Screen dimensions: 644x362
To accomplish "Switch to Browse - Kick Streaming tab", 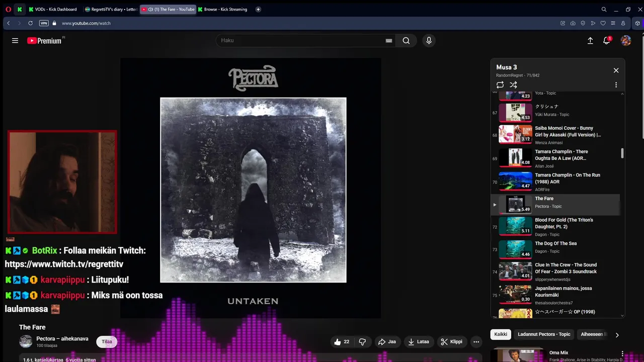I will point(224,9).
